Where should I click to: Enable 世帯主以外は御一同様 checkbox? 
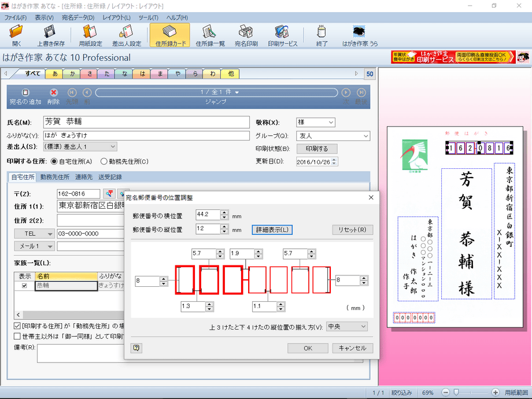(x=17, y=336)
